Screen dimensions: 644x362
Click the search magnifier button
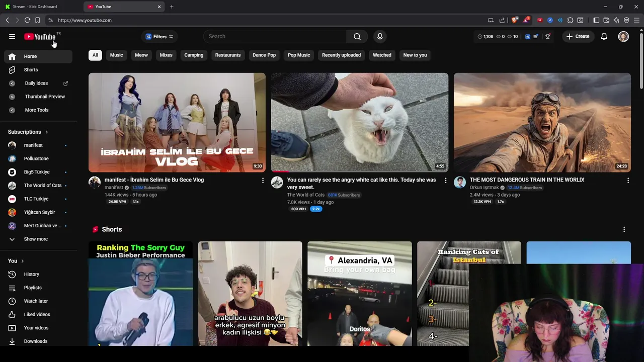357,37
